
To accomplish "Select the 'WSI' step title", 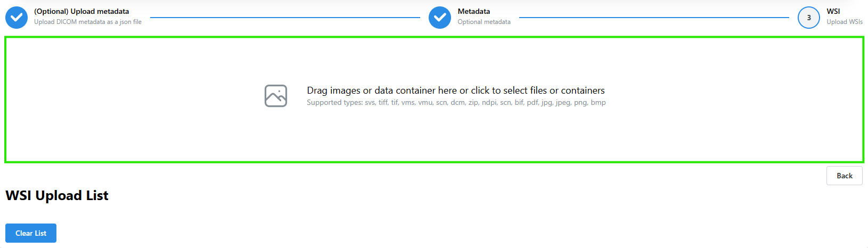I will [833, 11].
